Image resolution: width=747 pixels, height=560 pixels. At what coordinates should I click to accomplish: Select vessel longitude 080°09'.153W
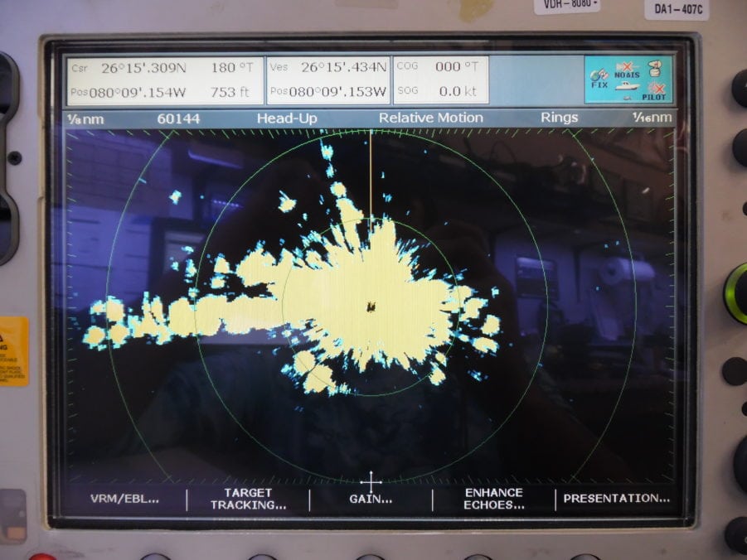pos(337,91)
